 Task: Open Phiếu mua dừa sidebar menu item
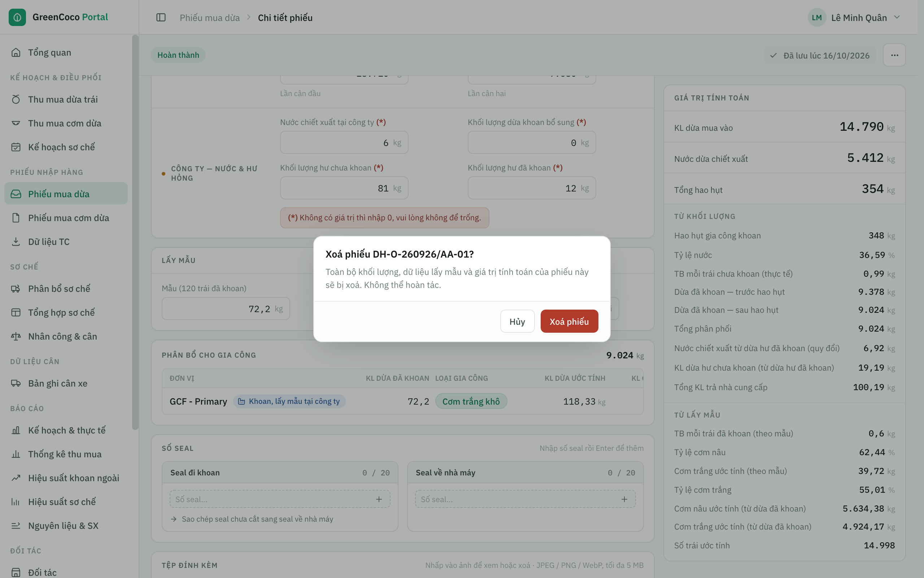click(x=66, y=194)
